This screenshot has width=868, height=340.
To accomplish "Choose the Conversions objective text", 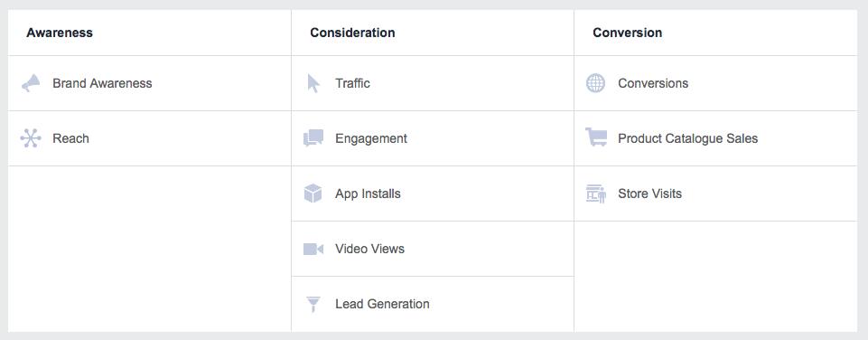I will pos(653,83).
